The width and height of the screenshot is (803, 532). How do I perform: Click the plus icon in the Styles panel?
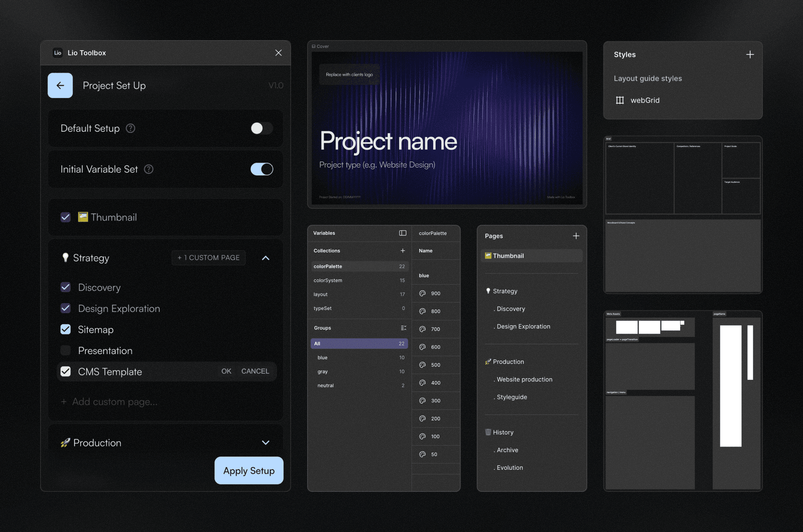pyautogui.click(x=750, y=54)
